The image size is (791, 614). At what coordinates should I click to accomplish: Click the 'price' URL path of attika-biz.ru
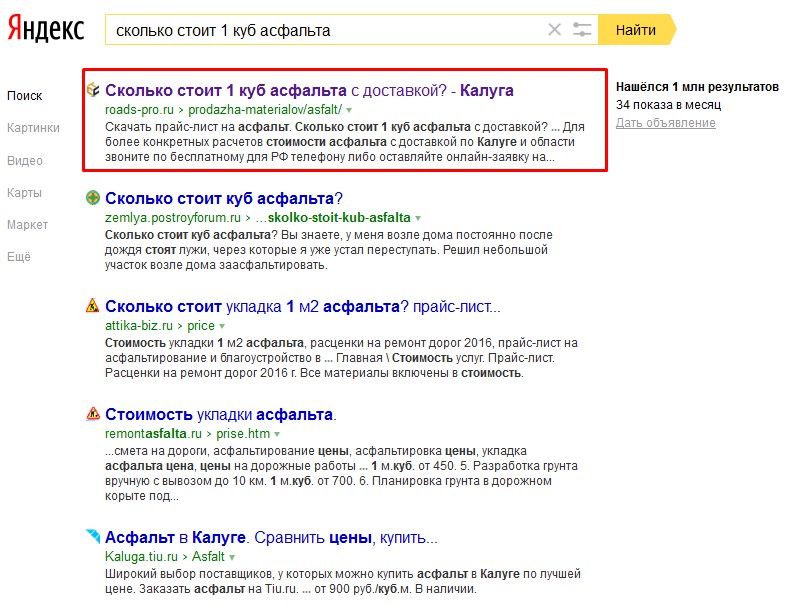(x=201, y=325)
